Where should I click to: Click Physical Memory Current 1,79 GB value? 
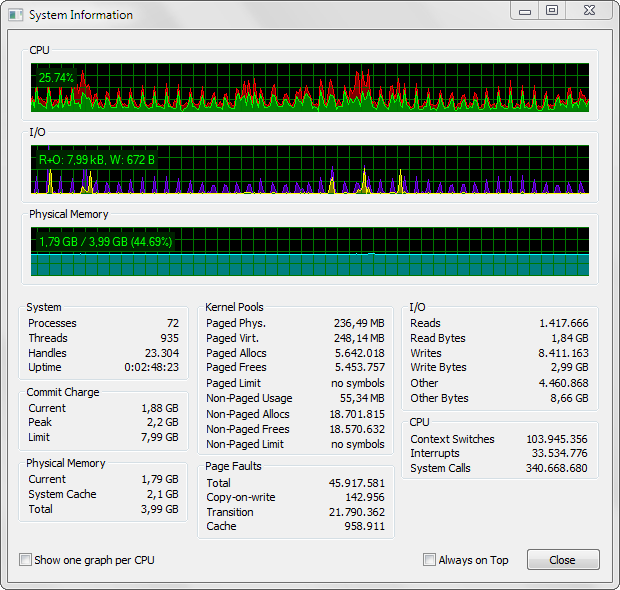160,479
